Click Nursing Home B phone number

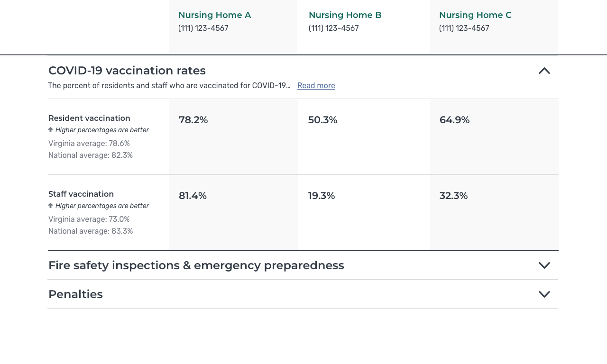tap(334, 28)
